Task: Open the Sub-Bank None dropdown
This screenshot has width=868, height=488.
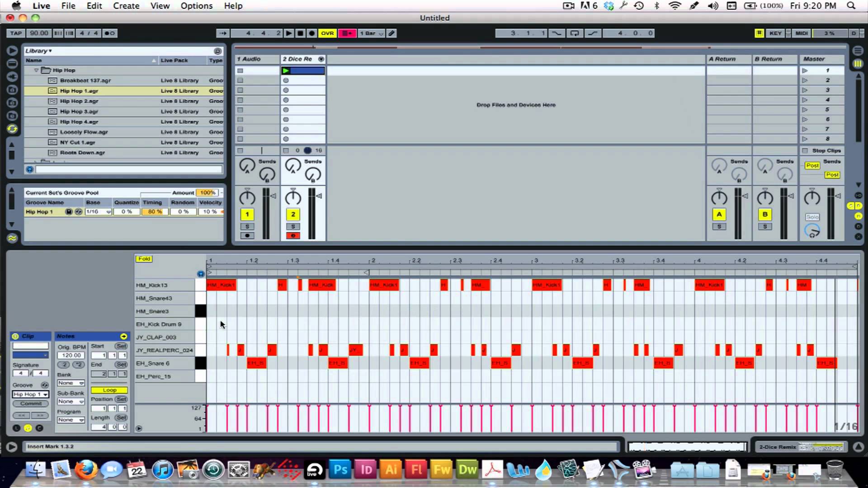Action: click(71, 402)
